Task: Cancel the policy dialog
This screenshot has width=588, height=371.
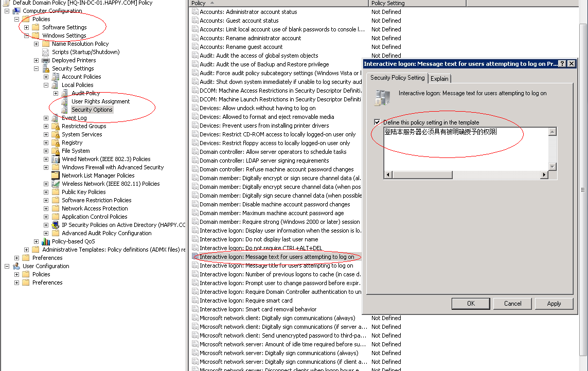Action: point(512,304)
